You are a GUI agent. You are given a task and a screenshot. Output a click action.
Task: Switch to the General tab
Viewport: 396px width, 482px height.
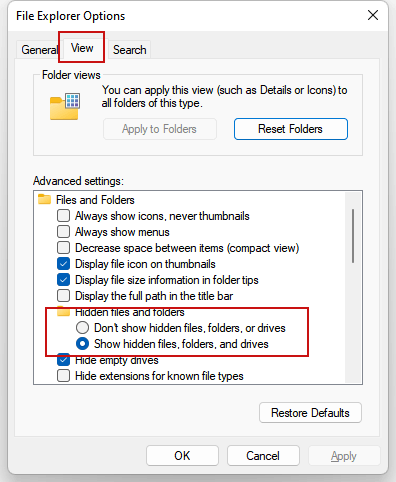click(x=39, y=50)
